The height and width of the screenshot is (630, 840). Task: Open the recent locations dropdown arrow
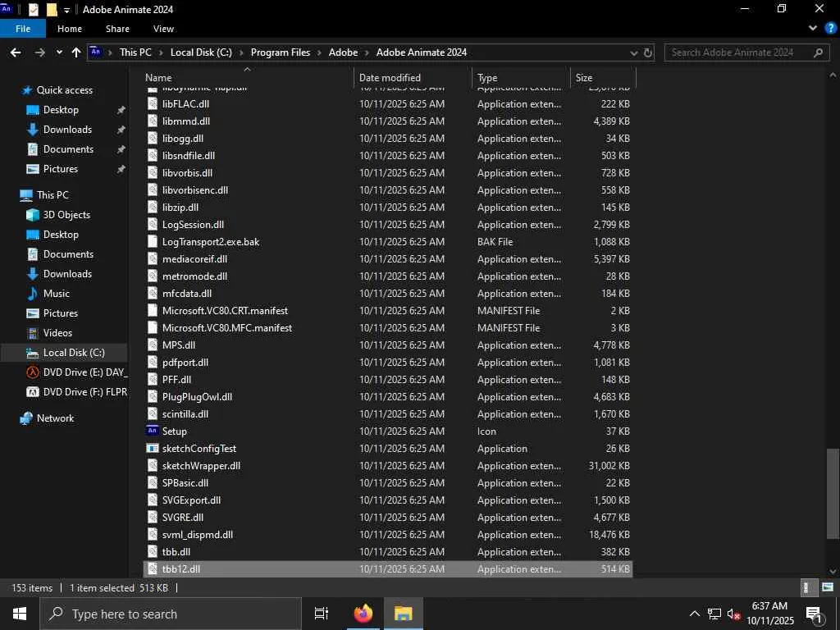coord(59,52)
